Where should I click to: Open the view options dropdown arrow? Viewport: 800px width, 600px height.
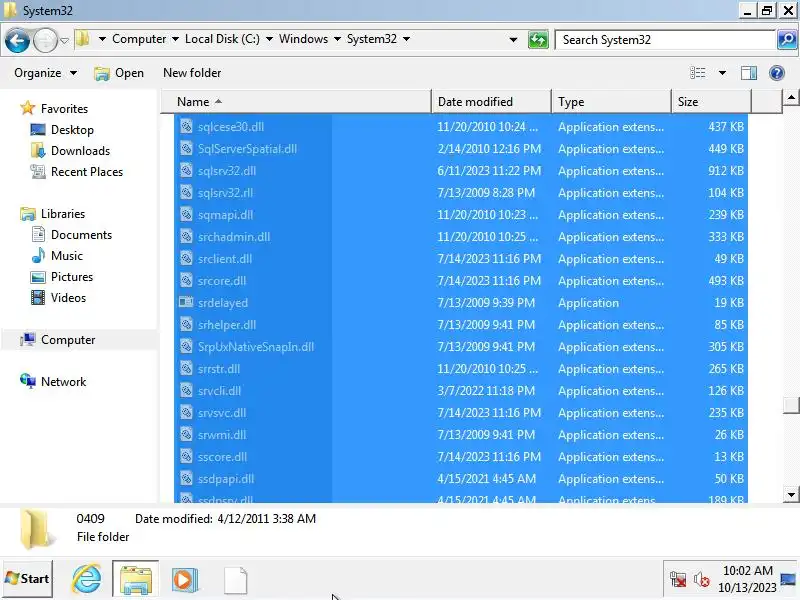coord(722,73)
